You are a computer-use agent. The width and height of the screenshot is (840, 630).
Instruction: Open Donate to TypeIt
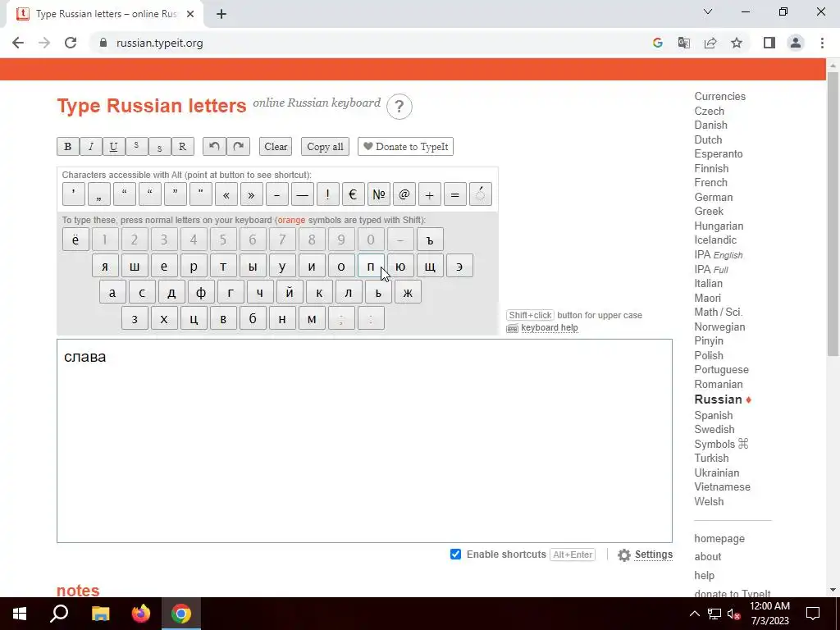click(x=405, y=147)
